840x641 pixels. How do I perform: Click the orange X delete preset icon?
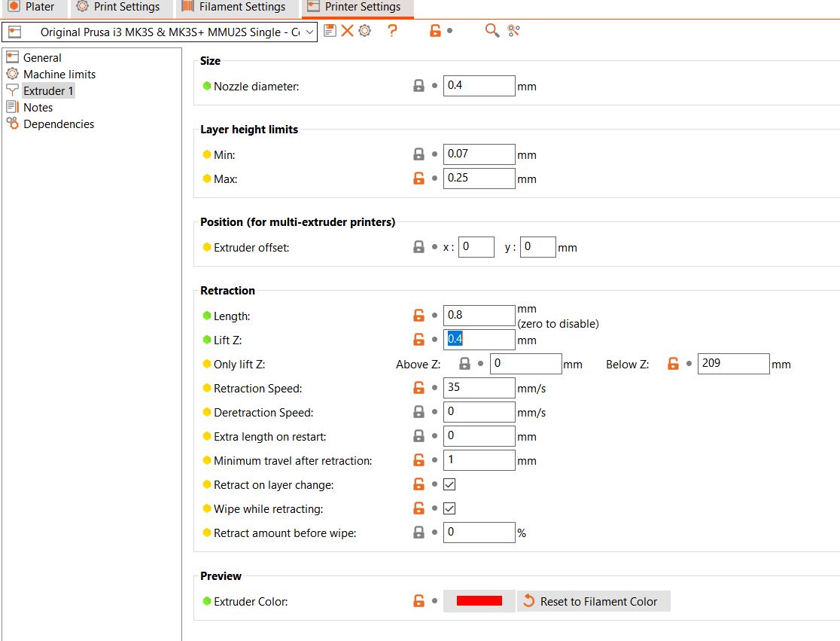click(x=347, y=31)
